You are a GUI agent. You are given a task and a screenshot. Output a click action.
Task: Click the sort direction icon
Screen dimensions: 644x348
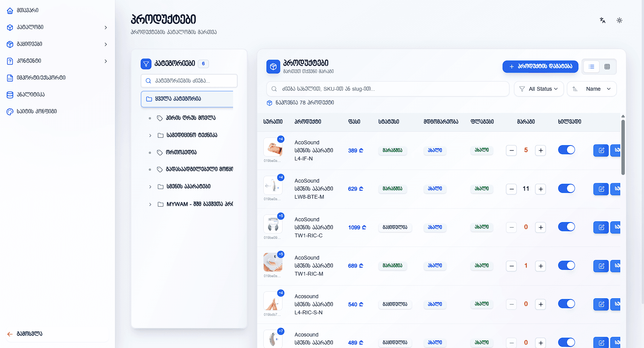(x=575, y=89)
